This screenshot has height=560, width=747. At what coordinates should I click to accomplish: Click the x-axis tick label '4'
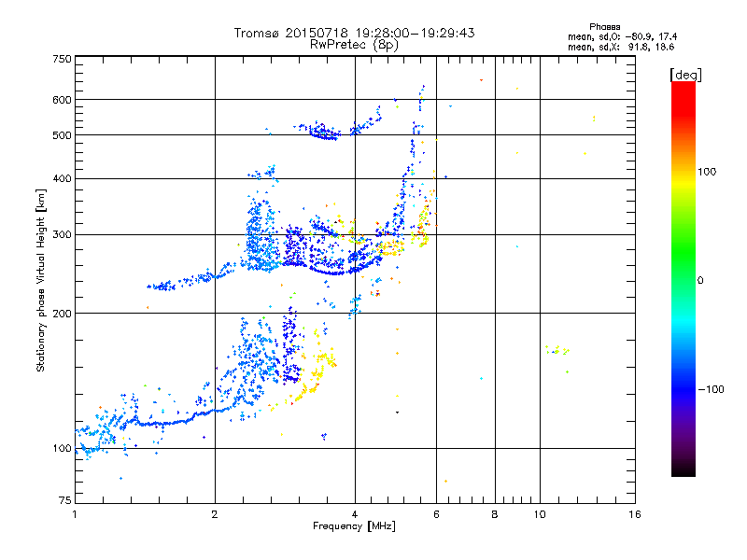355,514
